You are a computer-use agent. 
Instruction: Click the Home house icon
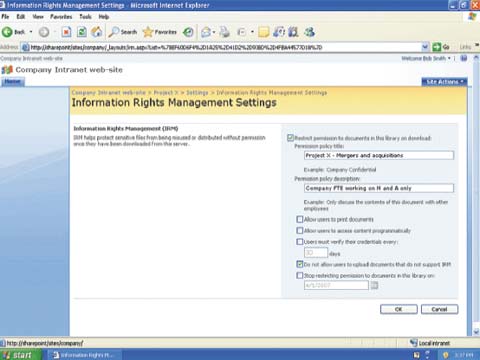pyautogui.click(x=97, y=32)
